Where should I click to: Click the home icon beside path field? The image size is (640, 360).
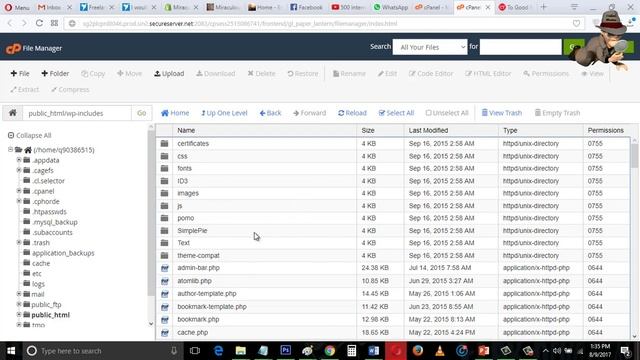tap(13, 113)
